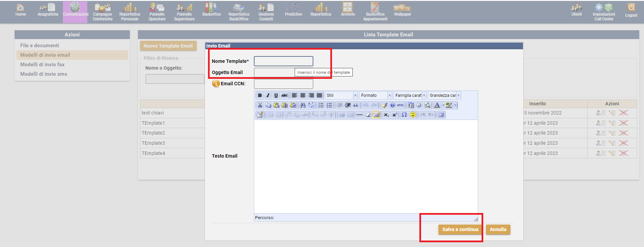Click the blockquote icon

pyautogui.click(x=356, y=105)
